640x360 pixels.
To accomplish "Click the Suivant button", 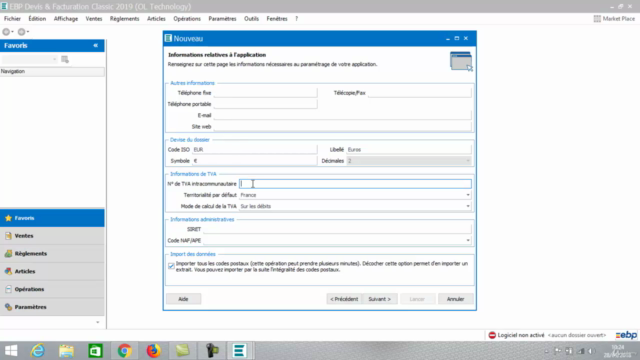I will click(x=380, y=299).
